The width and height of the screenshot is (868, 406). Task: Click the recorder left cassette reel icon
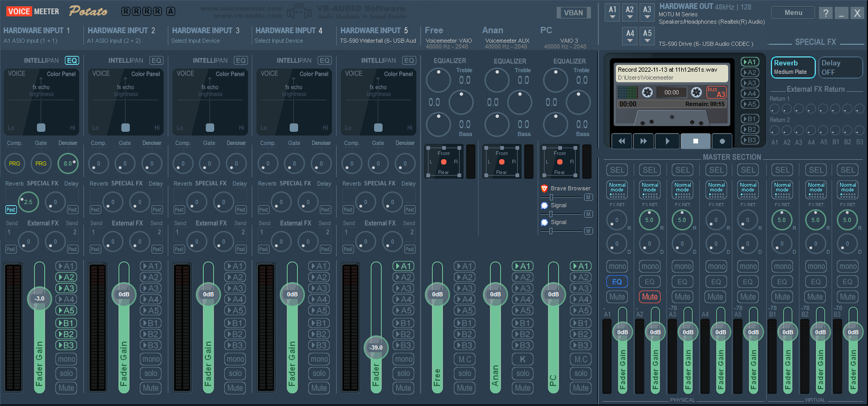click(x=647, y=92)
